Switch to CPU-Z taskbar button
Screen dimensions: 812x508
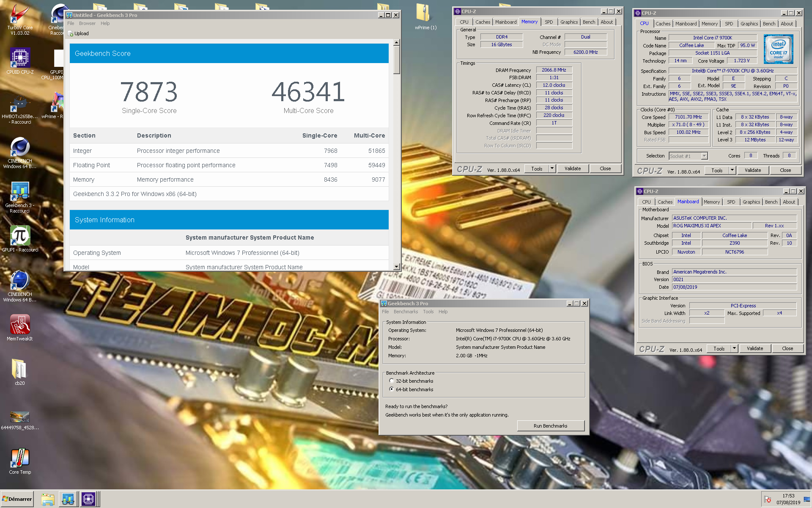coord(88,499)
